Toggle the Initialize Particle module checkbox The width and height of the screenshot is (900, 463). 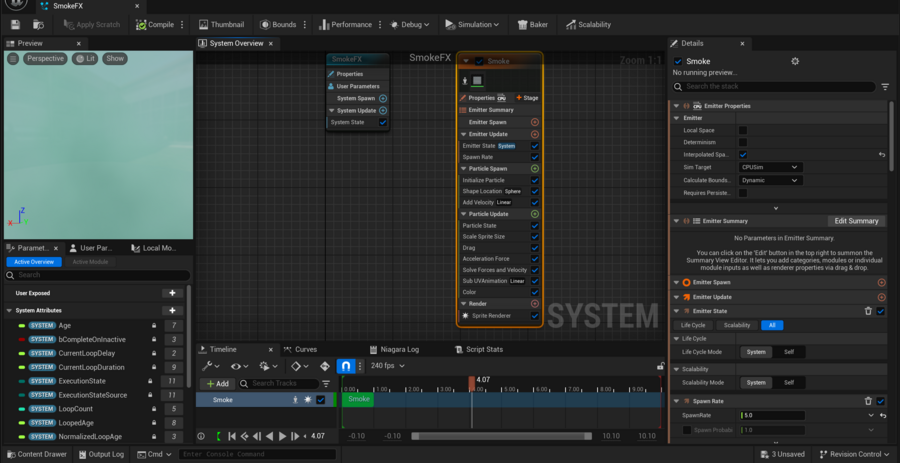[535, 180]
